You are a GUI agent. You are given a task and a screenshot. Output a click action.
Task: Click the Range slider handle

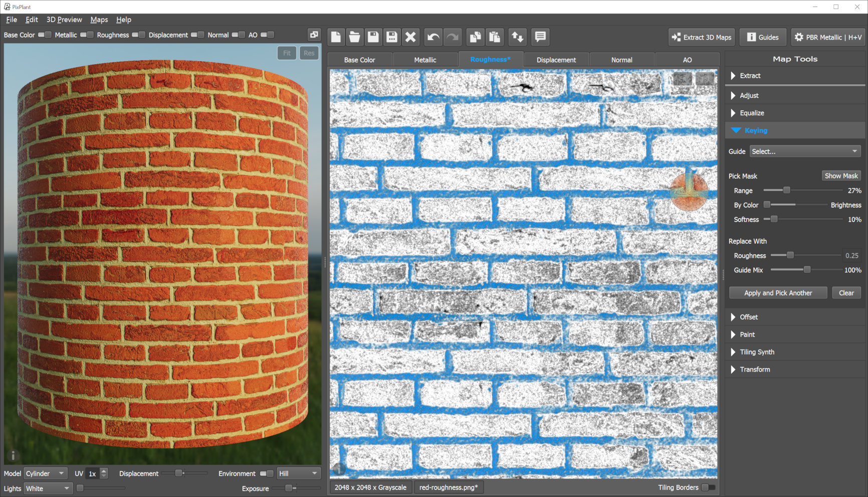point(787,191)
